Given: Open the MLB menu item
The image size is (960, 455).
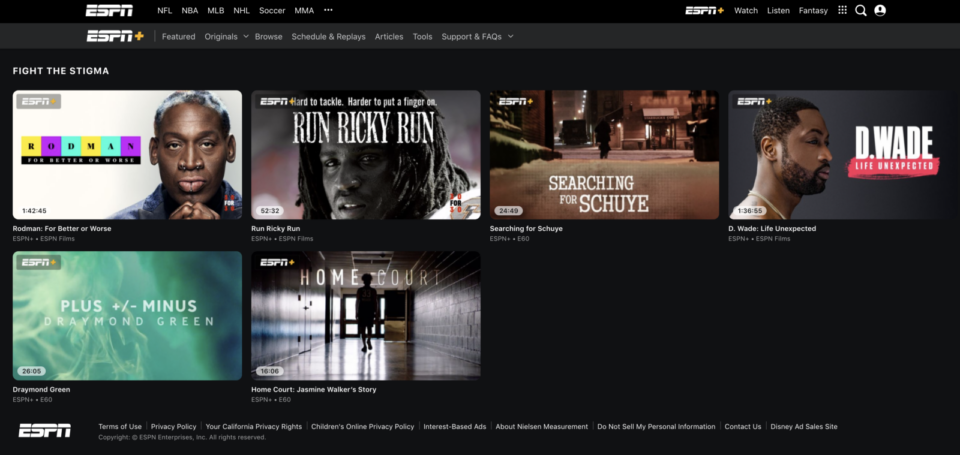Looking at the screenshot, I should pos(216,10).
